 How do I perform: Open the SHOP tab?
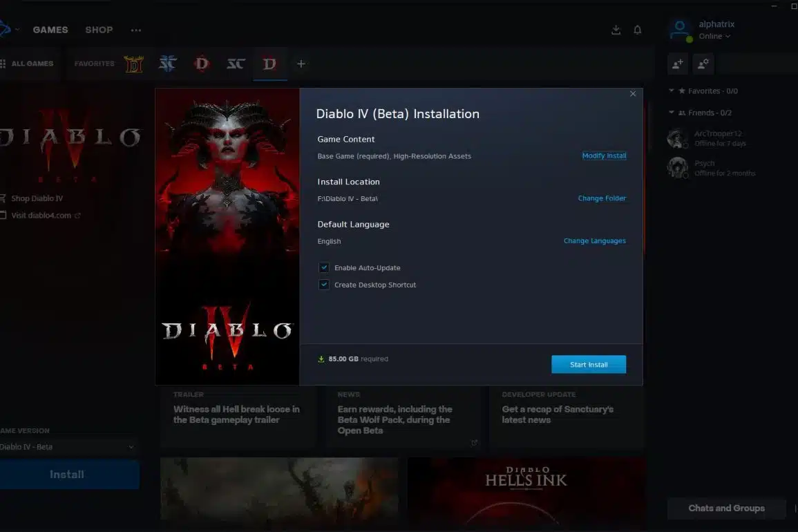(99, 30)
